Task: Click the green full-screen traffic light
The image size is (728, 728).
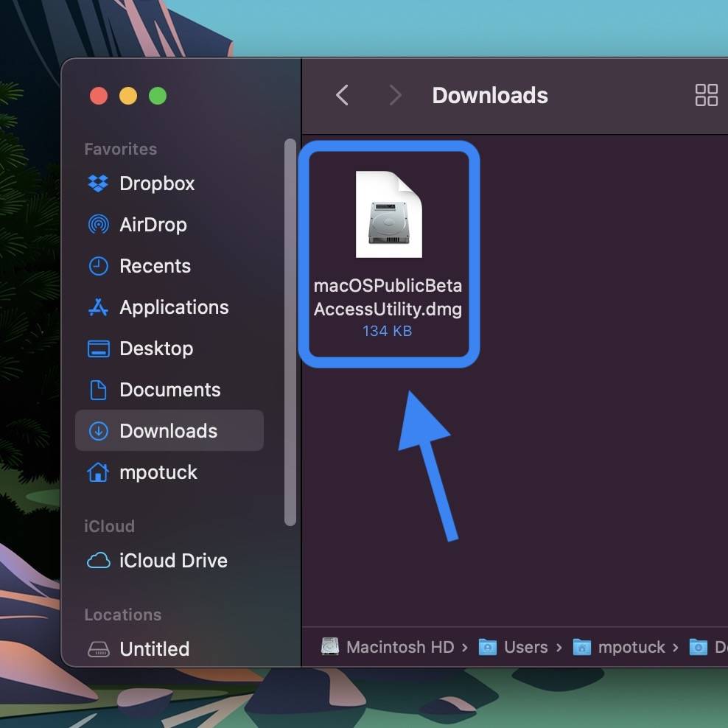Action: point(158,95)
